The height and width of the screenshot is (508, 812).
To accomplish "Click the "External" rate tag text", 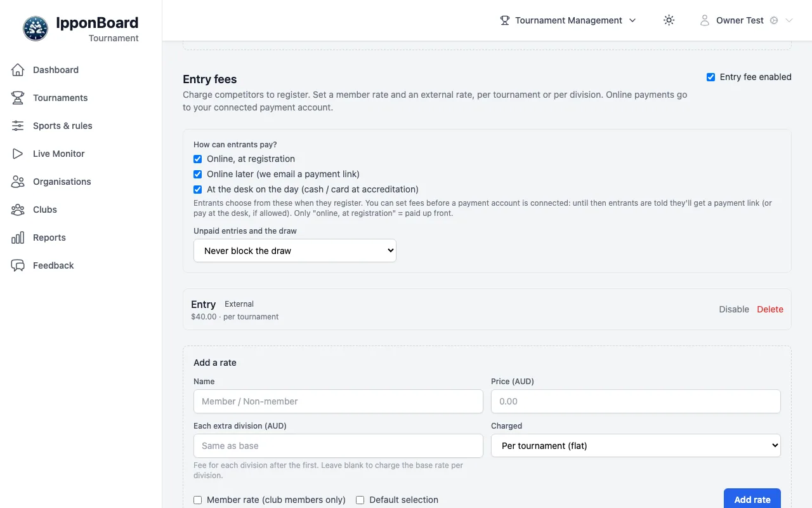I will pos(239,304).
